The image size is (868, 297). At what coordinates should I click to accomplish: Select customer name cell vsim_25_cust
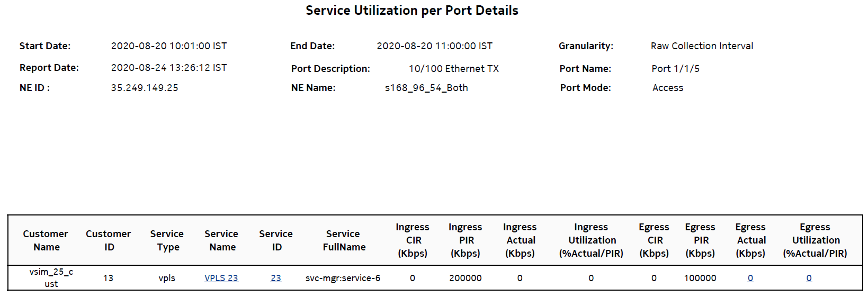click(x=51, y=278)
